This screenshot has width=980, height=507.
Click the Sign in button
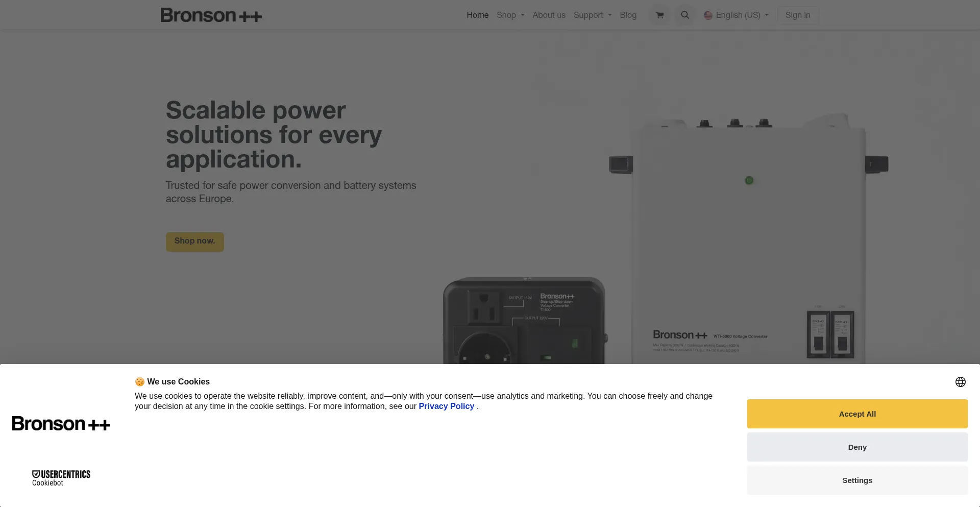[x=798, y=15]
